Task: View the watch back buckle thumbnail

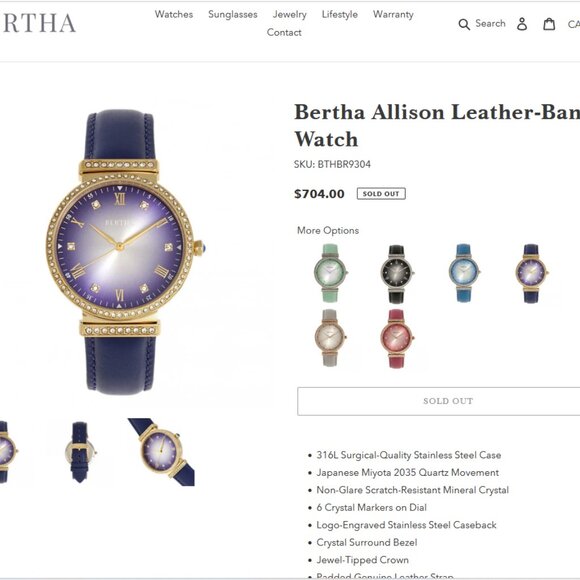Action: (x=80, y=452)
